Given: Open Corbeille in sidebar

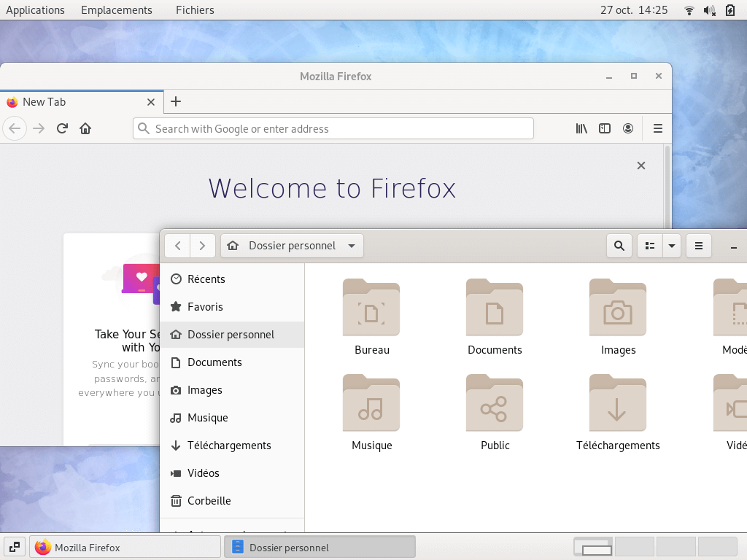Looking at the screenshot, I should pos(232,500).
